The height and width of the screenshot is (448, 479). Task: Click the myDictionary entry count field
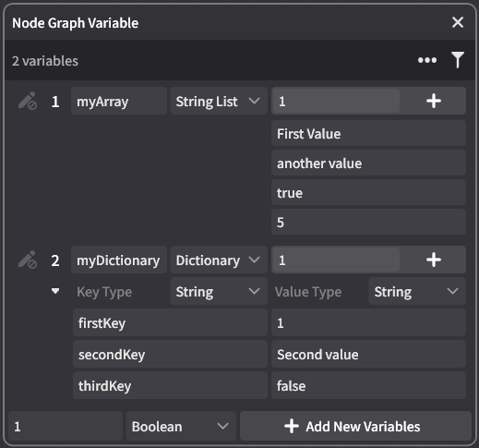click(x=336, y=260)
